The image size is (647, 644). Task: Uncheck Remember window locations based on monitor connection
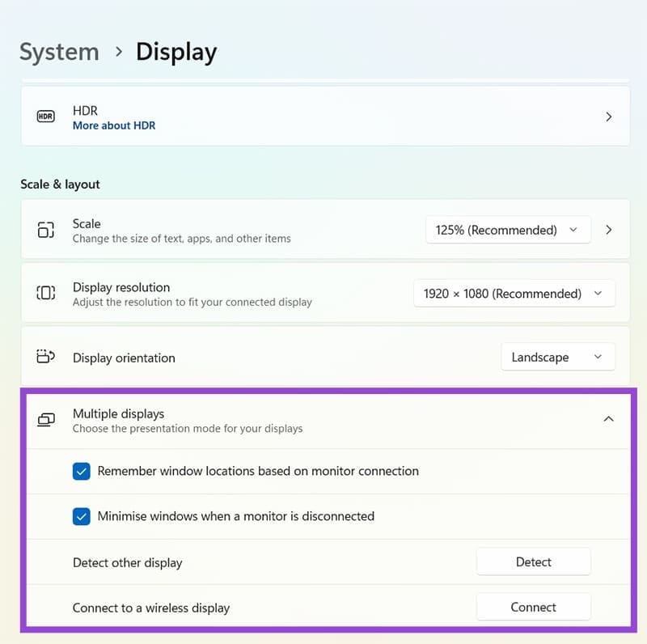81,471
